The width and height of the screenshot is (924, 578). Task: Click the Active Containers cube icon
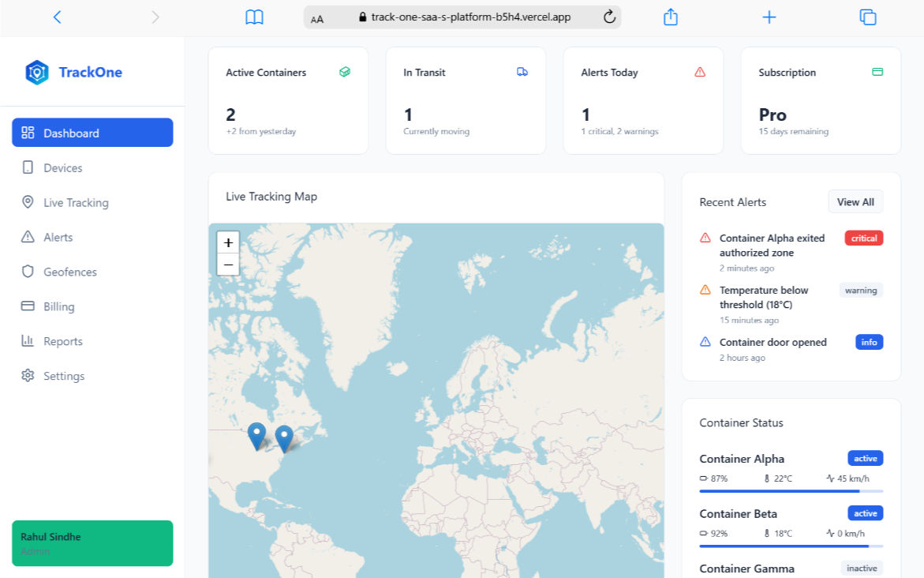pyautogui.click(x=344, y=72)
